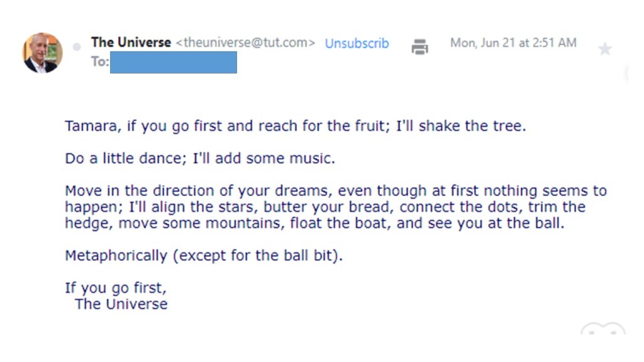
Task: Open the sender's profile photo
Action: point(43,53)
